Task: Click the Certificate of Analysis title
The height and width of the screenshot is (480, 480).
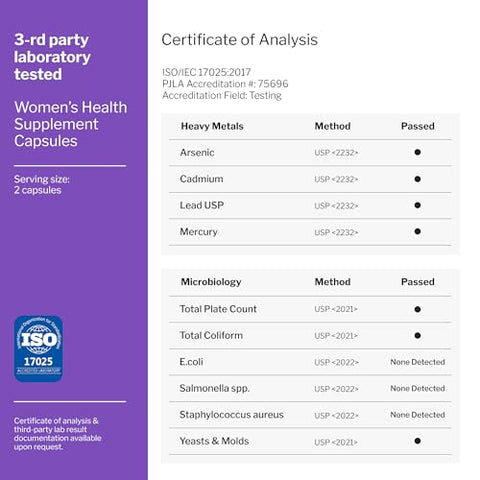Action: (x=239, y=40)
